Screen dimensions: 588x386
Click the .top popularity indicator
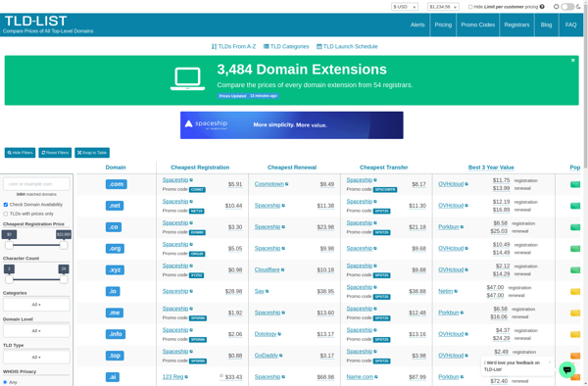click(x=575, y=356)
